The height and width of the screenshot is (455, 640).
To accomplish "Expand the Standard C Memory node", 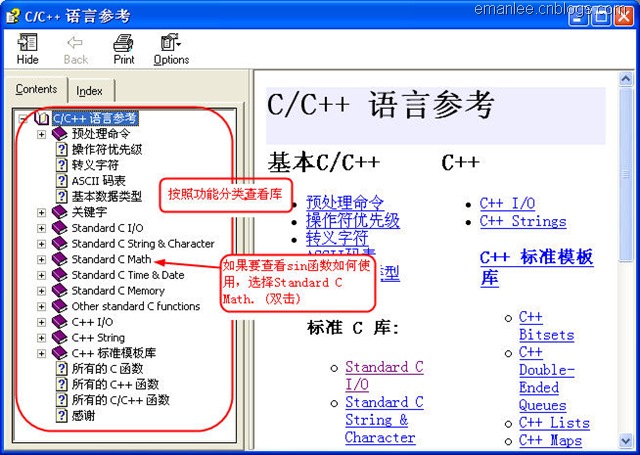I will pyautogui.click(x=41, y=291).
